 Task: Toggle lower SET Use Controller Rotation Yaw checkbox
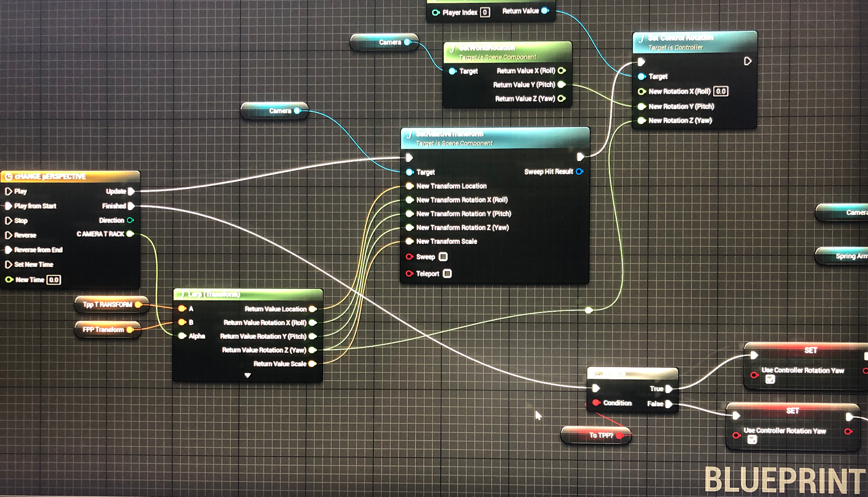[x=752, y=440]
